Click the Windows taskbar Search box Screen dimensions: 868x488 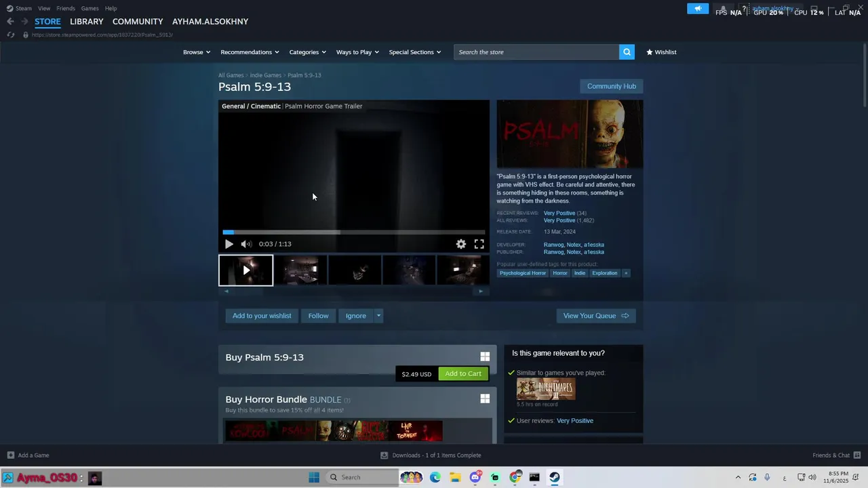361,477
